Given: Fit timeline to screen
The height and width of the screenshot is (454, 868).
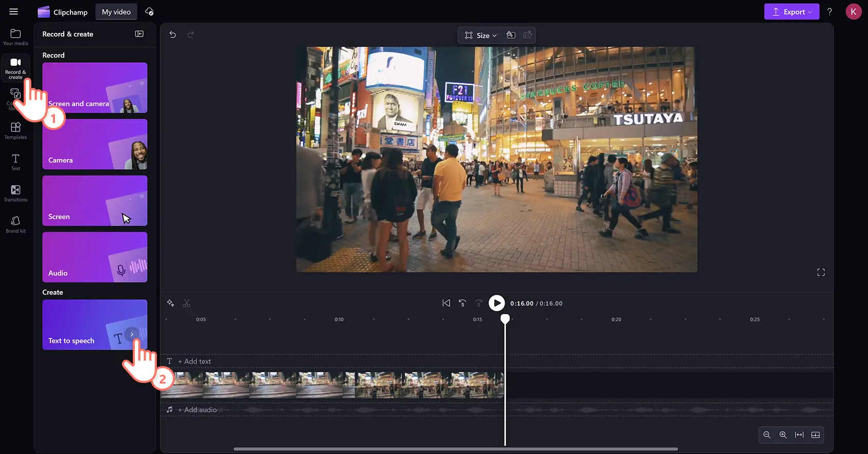Looking at the screenshot, I should coord(799,435).
